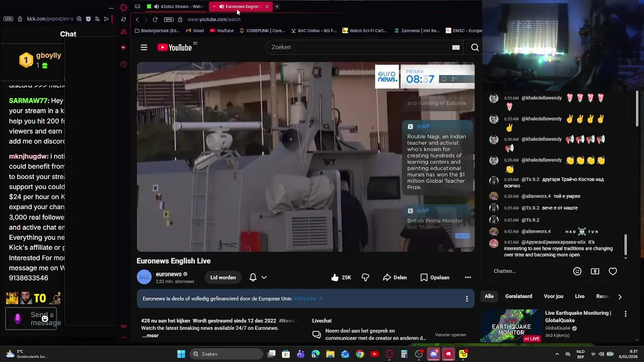Open the Wikipedia link in info panel
The height and width of the screenshot is (362, 644).
pyautogui.click(x=308, y=299)
